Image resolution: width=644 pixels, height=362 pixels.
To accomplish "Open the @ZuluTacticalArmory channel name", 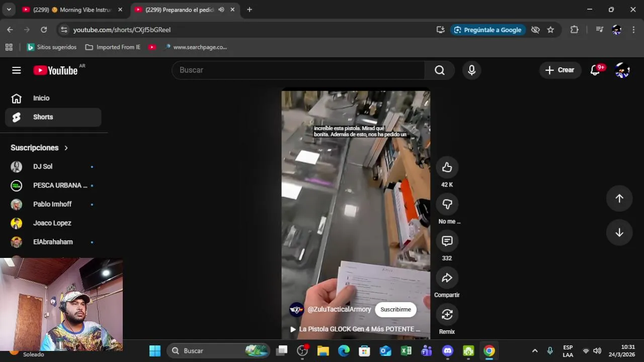I will pyautogui.click(x=339, y=310).
